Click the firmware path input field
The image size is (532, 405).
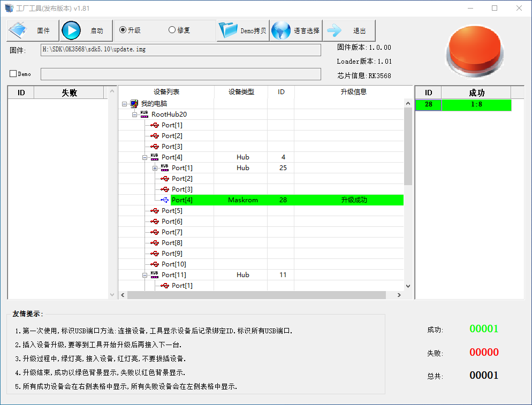click(181, 50)
